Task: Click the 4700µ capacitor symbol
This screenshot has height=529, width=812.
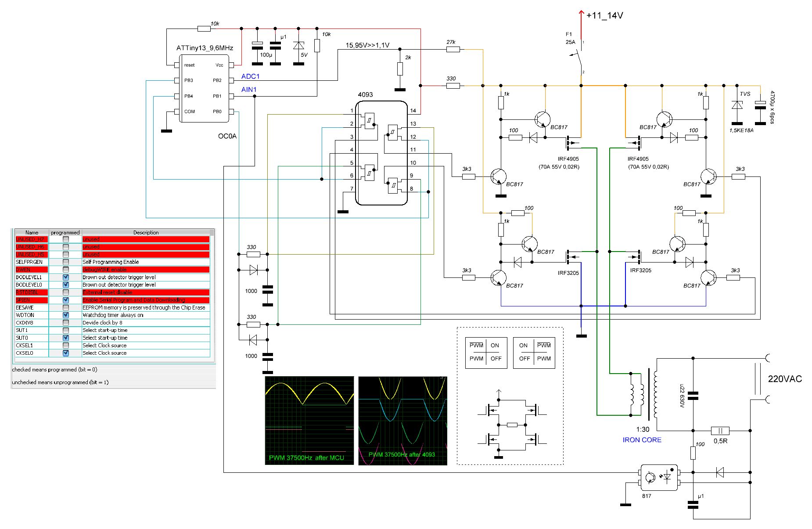Action: [760, 104]
